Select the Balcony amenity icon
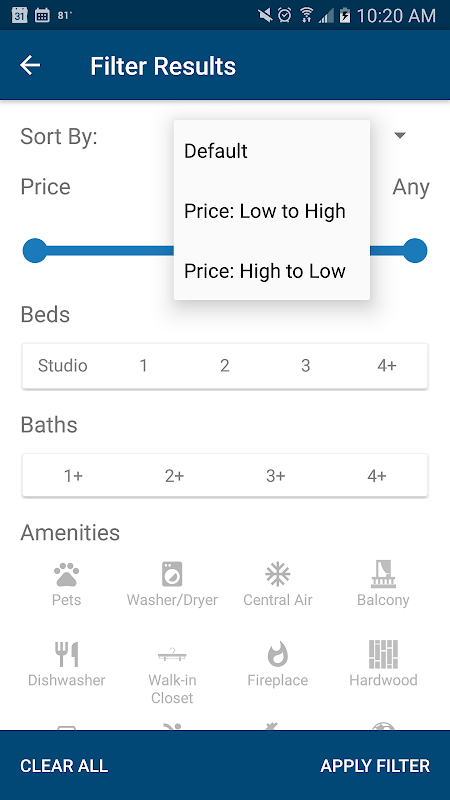The width and height of the screenshot is (450, 800). (x=383, y=574)
